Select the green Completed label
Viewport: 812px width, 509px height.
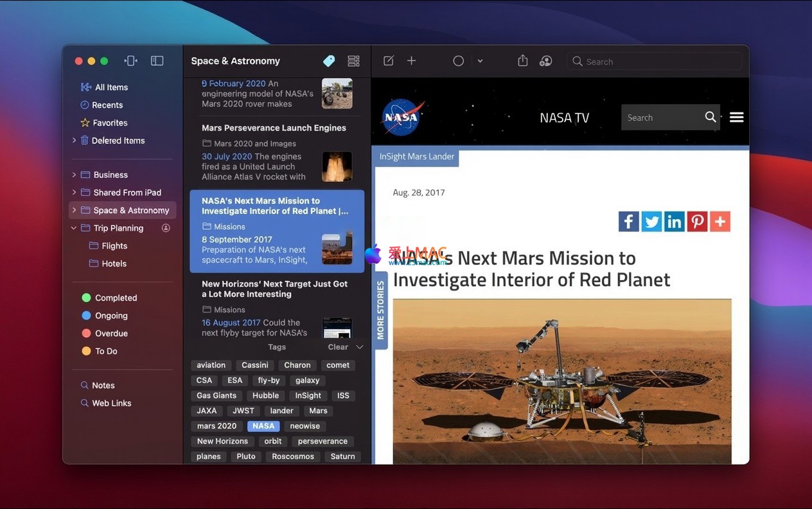pyautogui.click(x=116, y=298)
